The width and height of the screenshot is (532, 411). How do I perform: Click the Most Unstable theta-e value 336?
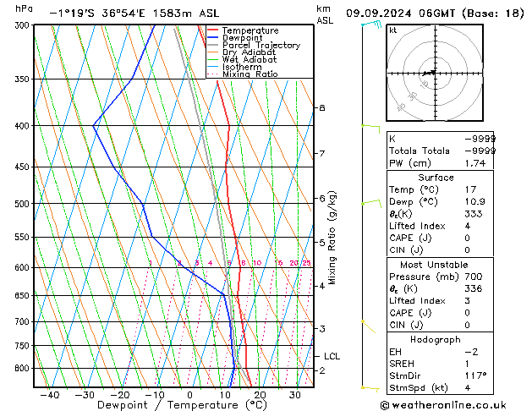click(x=474, y=288)
